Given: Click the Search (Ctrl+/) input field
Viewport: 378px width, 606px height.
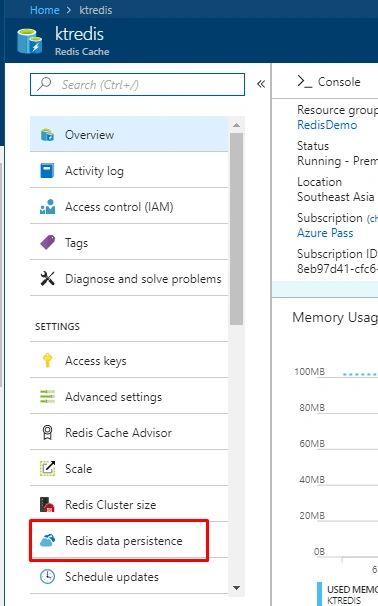Looking at the screenshot, I should [x=137, y=84].
